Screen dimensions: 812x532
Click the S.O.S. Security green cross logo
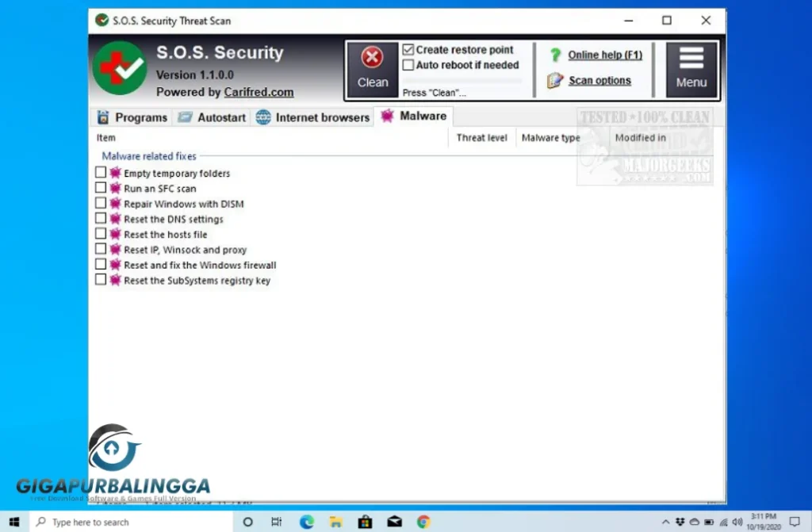pyautogui.click(x=119, y=67)
